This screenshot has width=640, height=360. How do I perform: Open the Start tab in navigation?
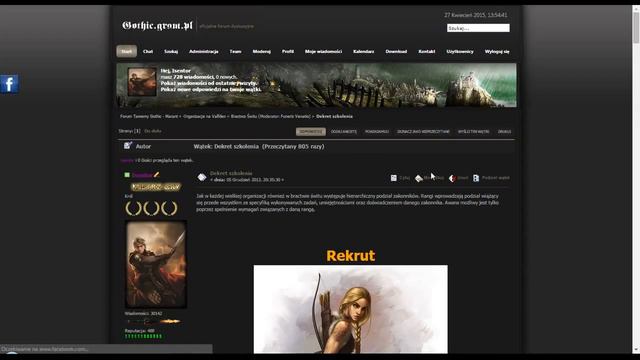coord(127,51)
